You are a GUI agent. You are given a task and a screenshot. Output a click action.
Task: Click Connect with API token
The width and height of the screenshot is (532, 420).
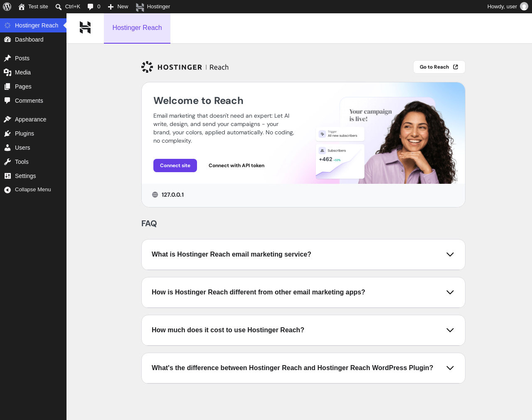click(236, 166)
